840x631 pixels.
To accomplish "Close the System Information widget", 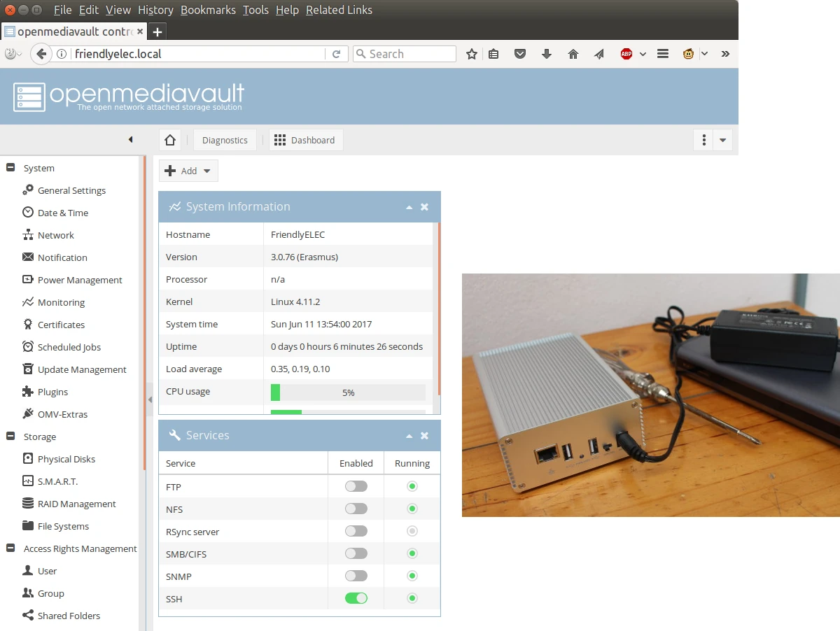I will pyautogui.click(x=424, y=207).
